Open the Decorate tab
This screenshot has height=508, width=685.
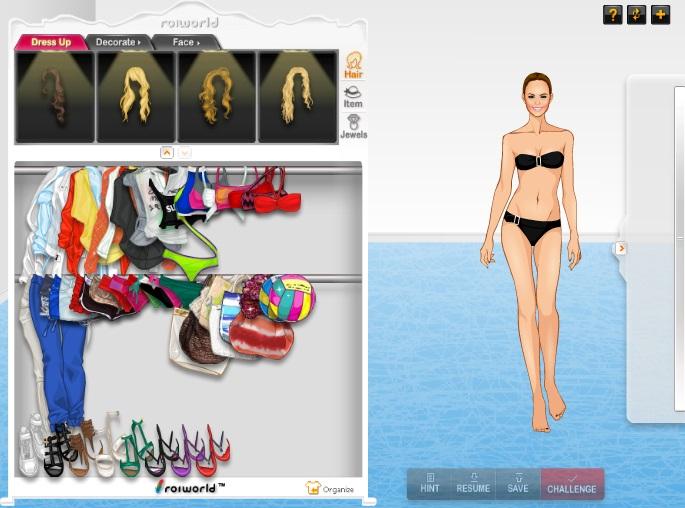coord(118,42)
